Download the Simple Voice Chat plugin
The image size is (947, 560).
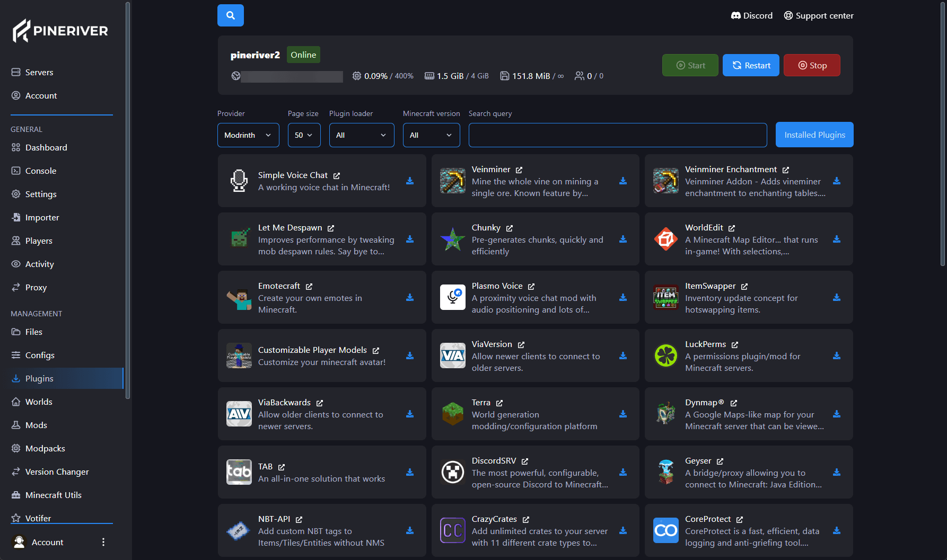click(x=410, y=181)
